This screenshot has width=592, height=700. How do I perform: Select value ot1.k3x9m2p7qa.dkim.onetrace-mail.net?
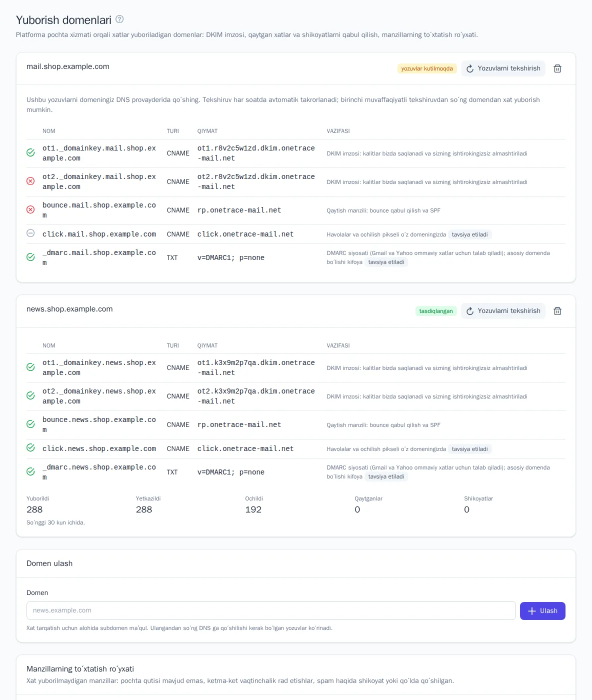coord(256,368)
